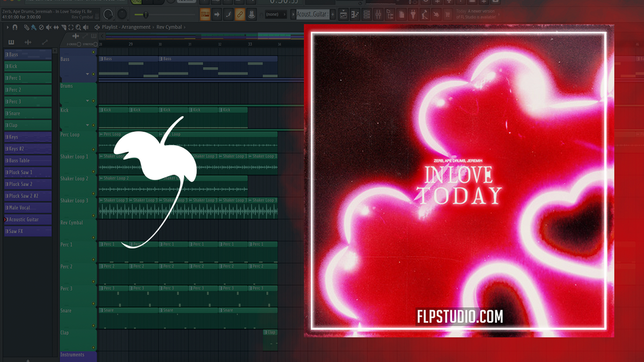The image size is (644, 362).
Task: Click the Playlist - Arrangement breadcrumb menu
Action: click(126, 27)
